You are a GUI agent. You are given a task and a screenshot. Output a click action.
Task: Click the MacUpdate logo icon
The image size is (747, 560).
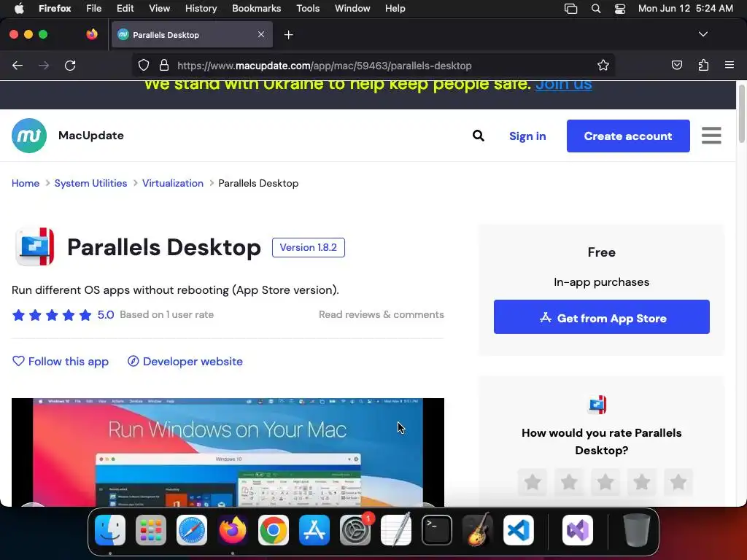coord(29,136)
